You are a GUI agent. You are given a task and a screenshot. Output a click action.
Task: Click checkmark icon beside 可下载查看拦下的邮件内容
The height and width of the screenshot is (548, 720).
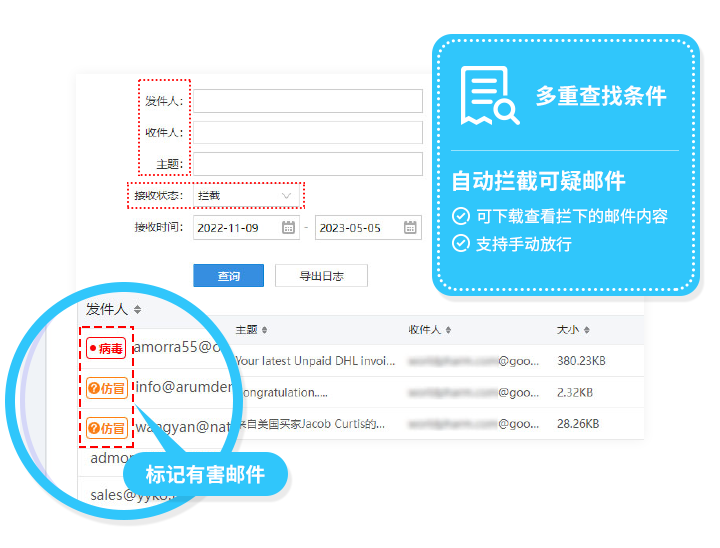click(x=461, y=216)
